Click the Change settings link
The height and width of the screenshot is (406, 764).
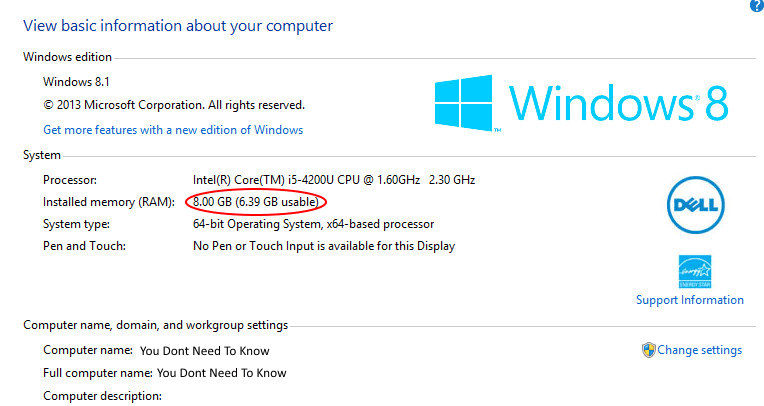click(699, 350)
